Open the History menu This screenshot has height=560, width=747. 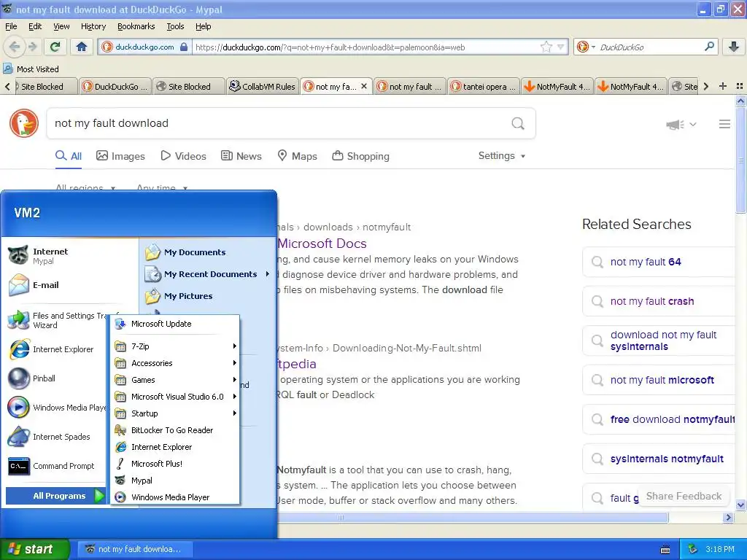click(x=93, y=26)
